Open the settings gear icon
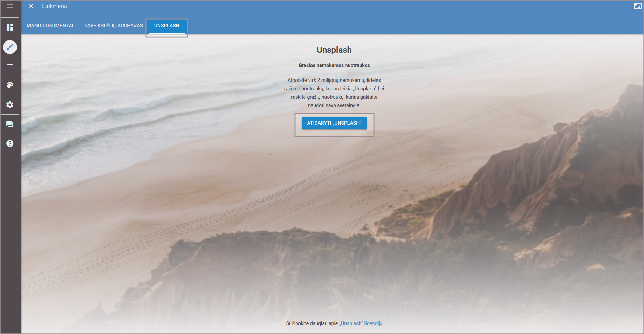This screenshot has height=334, width=644. [x=10, y=105]
